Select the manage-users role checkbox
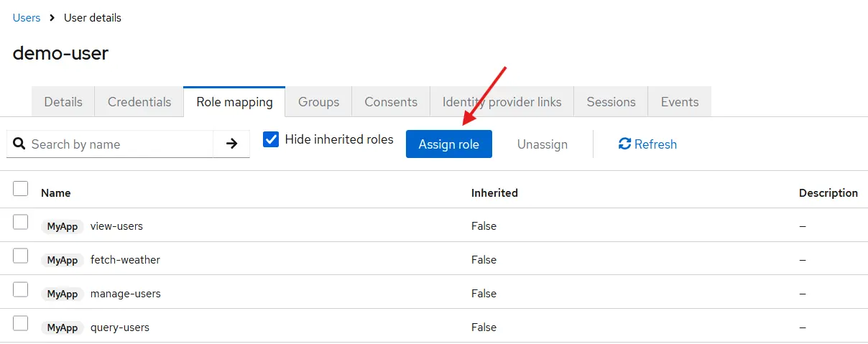This screenshot has height=344, width=868. pyautogui.click(x=21, y=290)
